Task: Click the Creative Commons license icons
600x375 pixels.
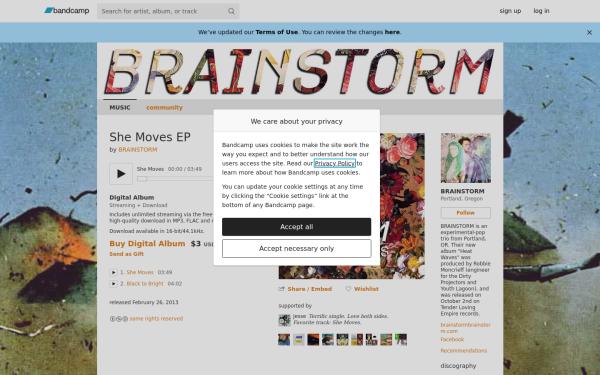Action: [x=119, y=319]
